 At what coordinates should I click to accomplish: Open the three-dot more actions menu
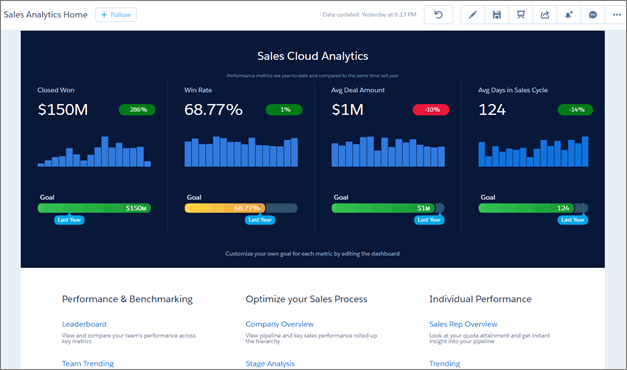(x=616, y=15)
